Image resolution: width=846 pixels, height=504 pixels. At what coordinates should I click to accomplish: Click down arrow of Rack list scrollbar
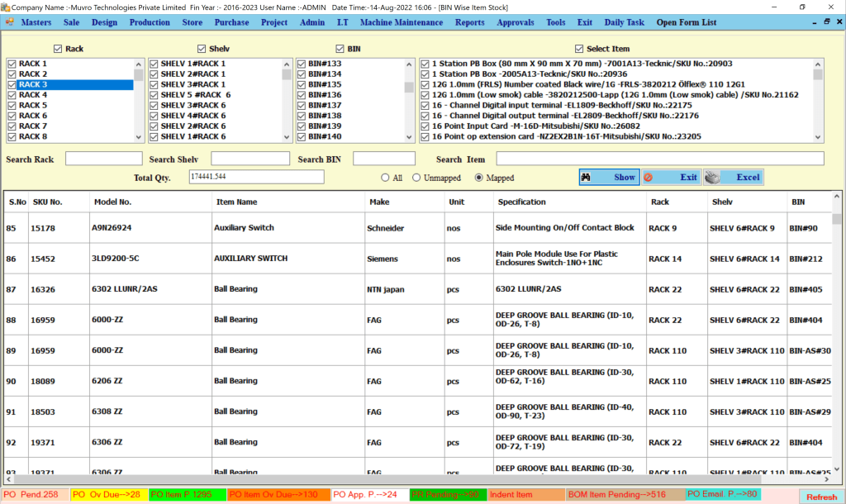(x=139, y=137)
